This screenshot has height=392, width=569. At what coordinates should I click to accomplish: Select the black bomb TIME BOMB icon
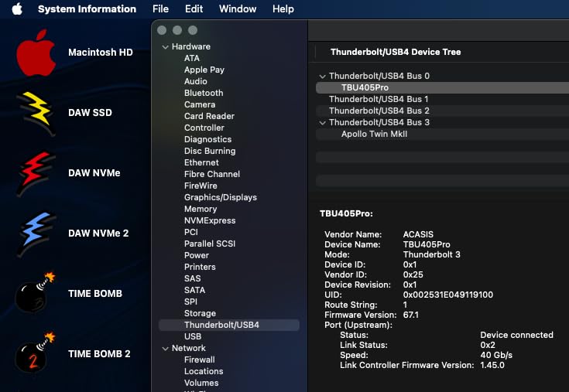pyautogui.click(x=35, y=293)
